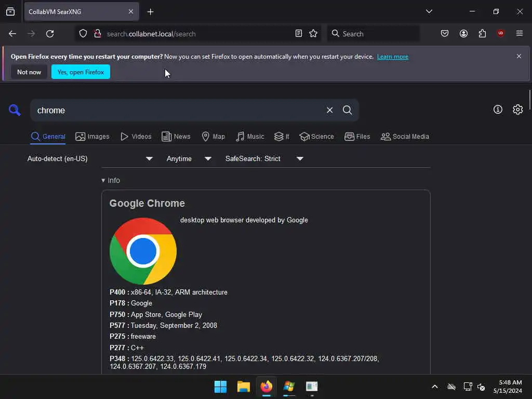The width and height of the screenshot is (532, 399).
Task: Toggle reader view icon in address bar
Action: (299, 33)
